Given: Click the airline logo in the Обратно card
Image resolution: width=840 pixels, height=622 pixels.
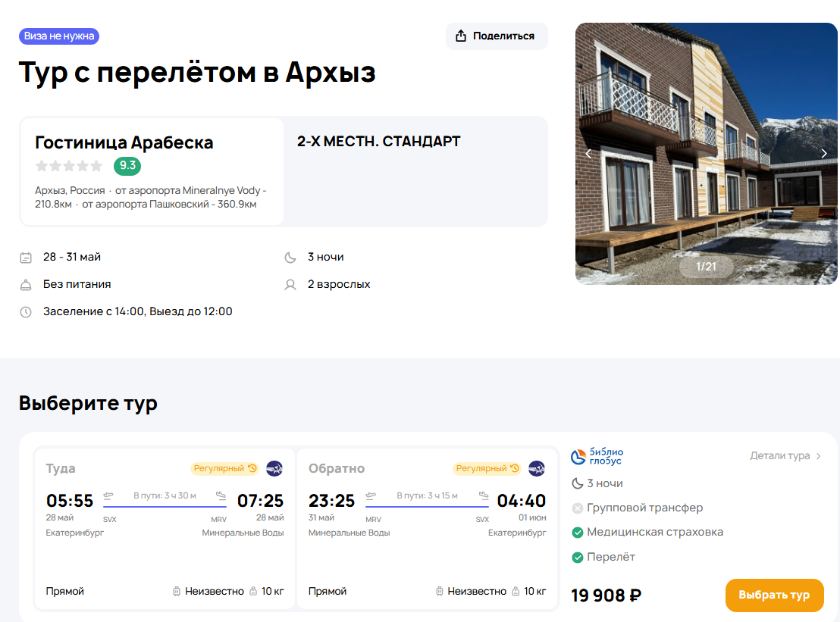Looking at the screenshot, I should click(x=537, y=468).
